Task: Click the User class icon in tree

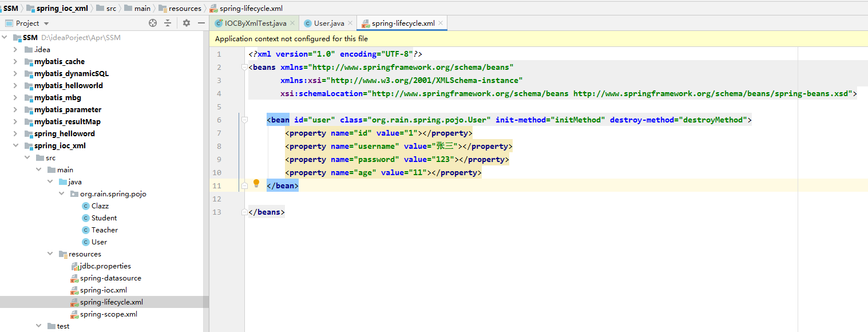Action: coord(86,242)
